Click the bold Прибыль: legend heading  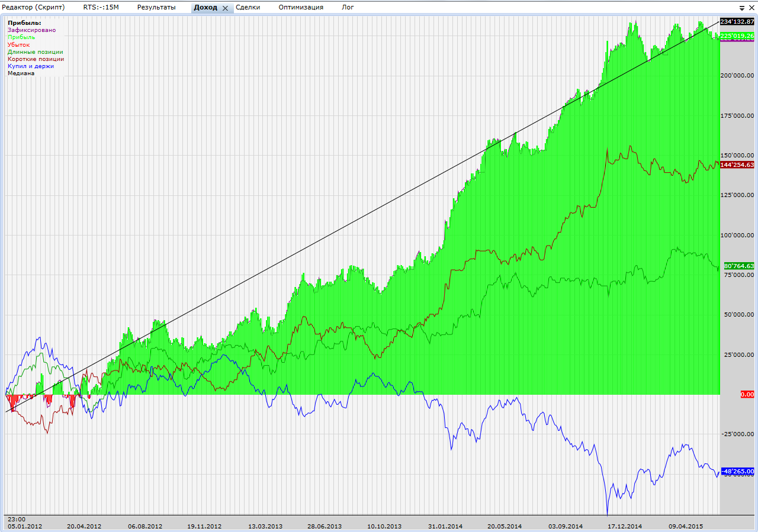point(24,22)
